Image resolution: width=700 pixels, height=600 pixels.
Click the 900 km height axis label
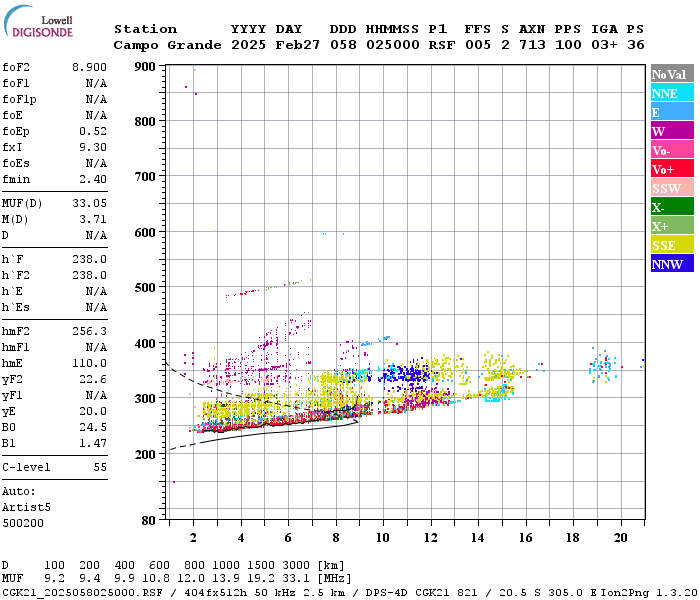click(145, 67)
